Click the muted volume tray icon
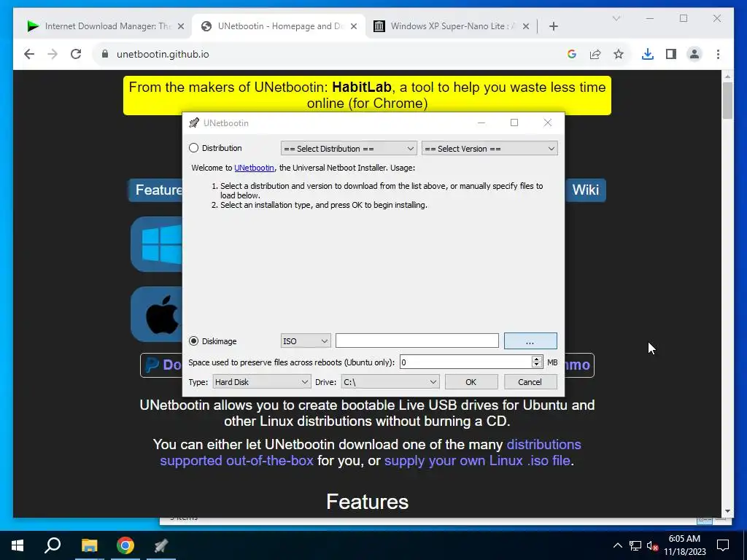 pyautogui.click(x=652, y=545)
